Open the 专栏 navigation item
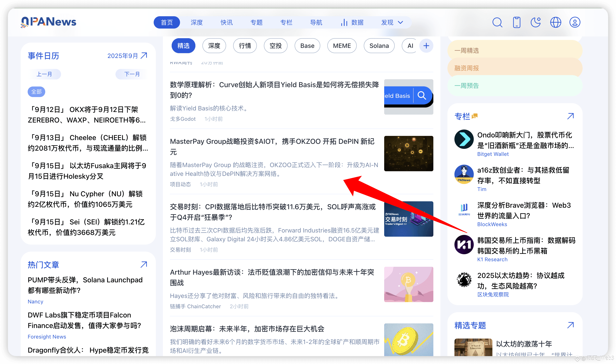Image resolution: width=616 pixels, height=364 pixels. [x=286, y=22]
